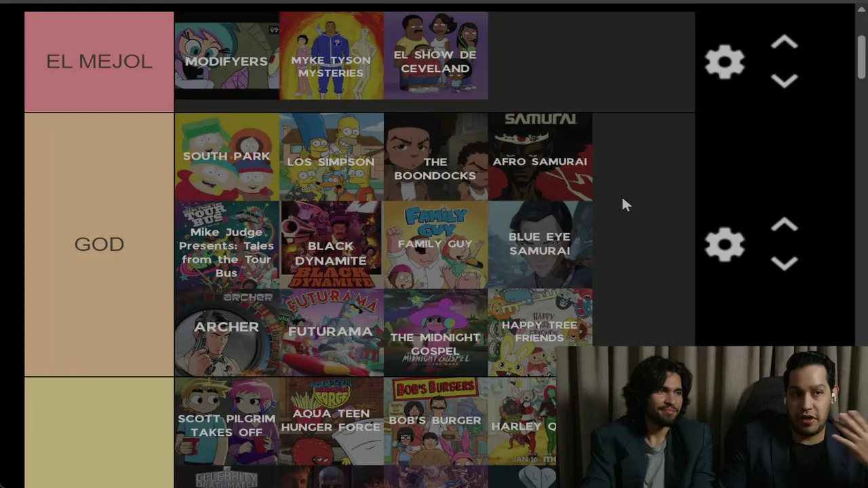This screenshot has height=488, width=868.
Task: Select the Tales from the Tour Bus thumbnail
Action: (226, 245)
